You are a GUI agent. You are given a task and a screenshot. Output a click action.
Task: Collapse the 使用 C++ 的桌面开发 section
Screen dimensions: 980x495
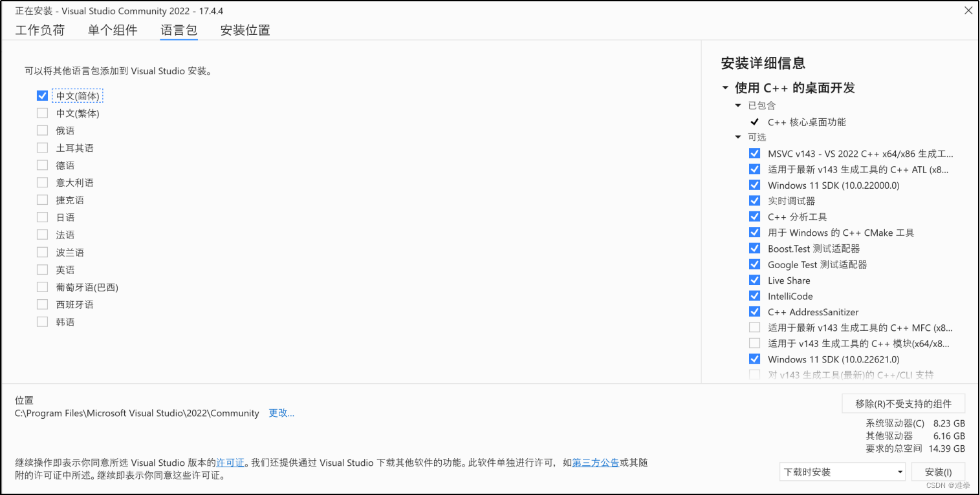pos(725,88)
